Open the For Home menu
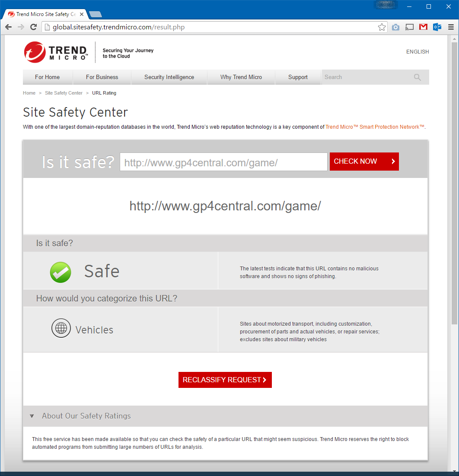 pyautogui.click(x=48, y=77)
